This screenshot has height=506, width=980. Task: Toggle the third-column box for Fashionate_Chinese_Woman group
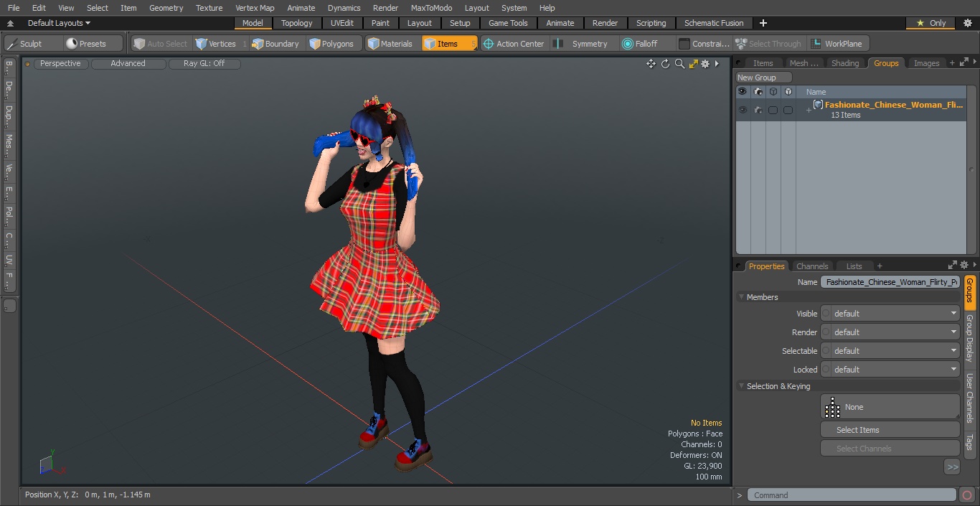pos(773,110)
